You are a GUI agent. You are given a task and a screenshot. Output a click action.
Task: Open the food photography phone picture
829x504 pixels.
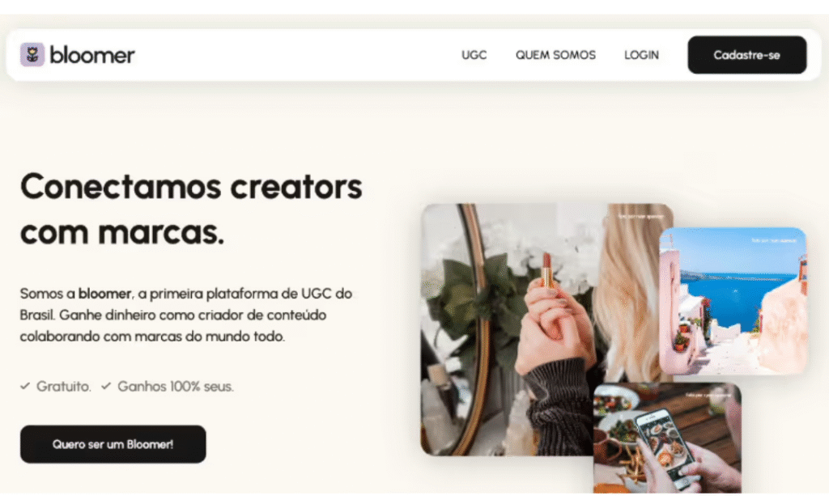667,438
